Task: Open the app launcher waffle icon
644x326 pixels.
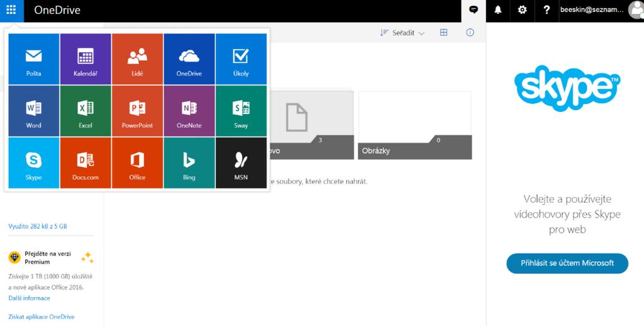Action: pyautogui.click(x=11, y=10)
